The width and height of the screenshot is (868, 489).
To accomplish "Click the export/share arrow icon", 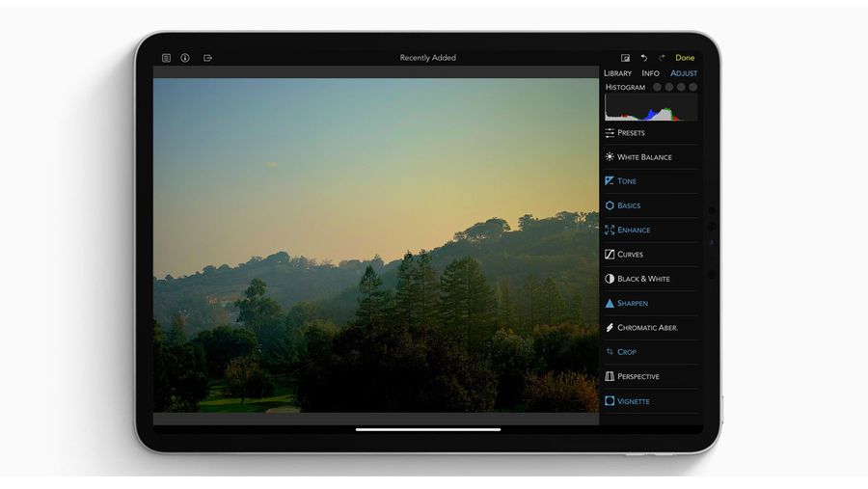I will (207, 58).
